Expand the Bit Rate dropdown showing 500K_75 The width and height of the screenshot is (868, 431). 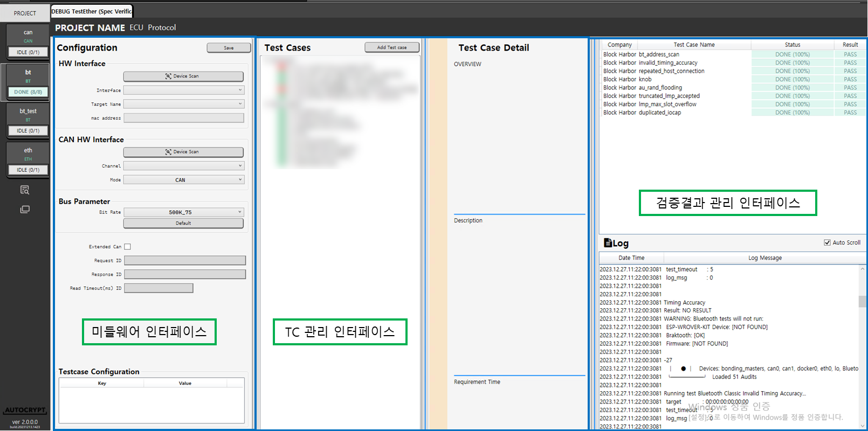click(x=184, y=212)
